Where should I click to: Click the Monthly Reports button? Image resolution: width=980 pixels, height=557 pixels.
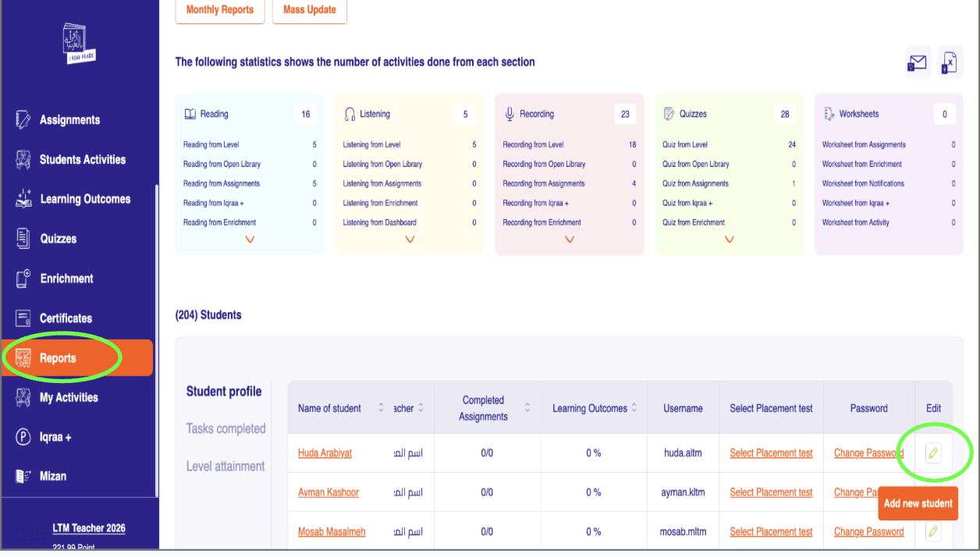[x=220, y=10]
